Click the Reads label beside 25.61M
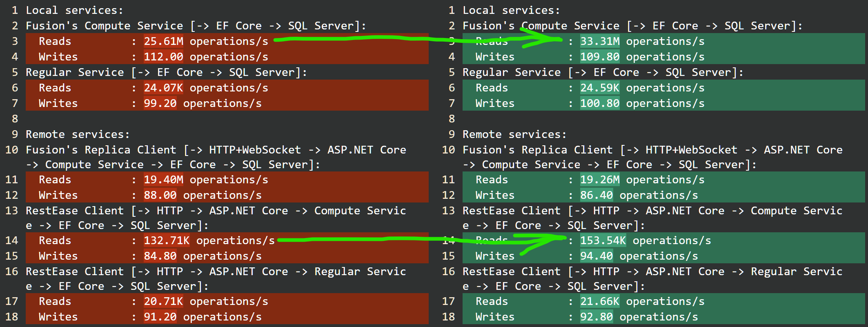The width and height of the screenshot is (868, 327). pos(55,41)
